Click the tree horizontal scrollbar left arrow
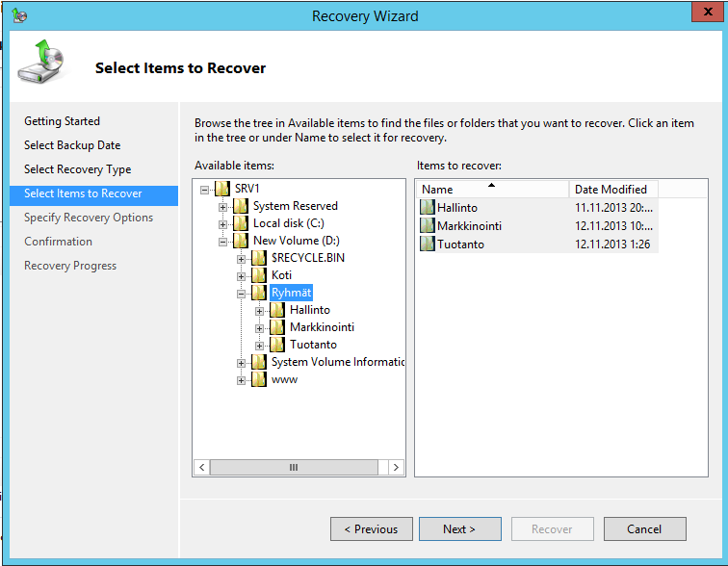This screenshot has height=566, width=728. (201, 467)
